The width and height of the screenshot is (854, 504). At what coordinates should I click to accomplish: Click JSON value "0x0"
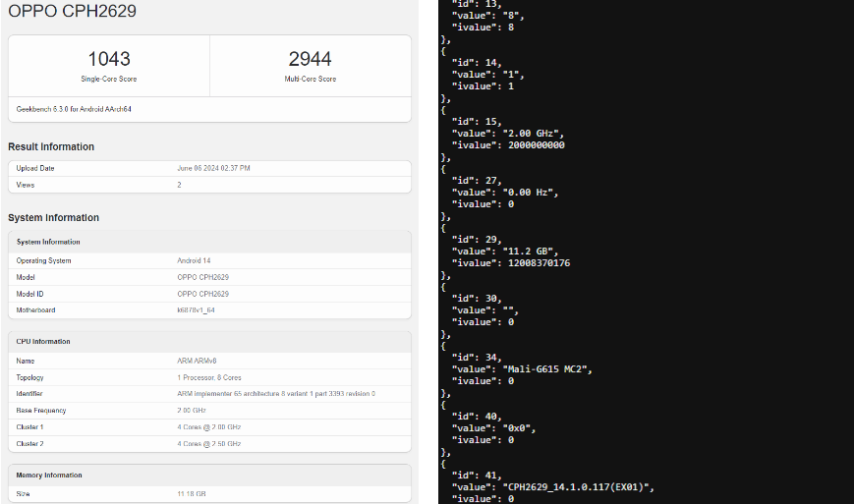517,428
